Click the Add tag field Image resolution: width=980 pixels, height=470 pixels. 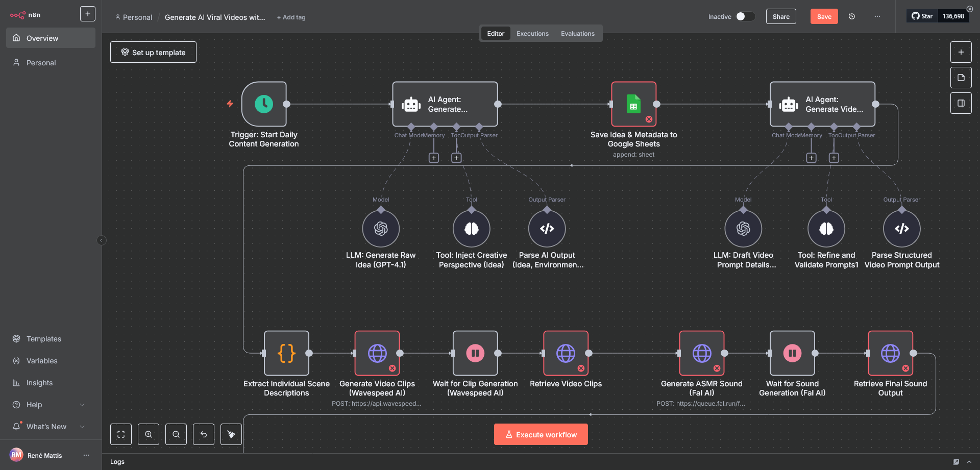click(x=291, y=17)
